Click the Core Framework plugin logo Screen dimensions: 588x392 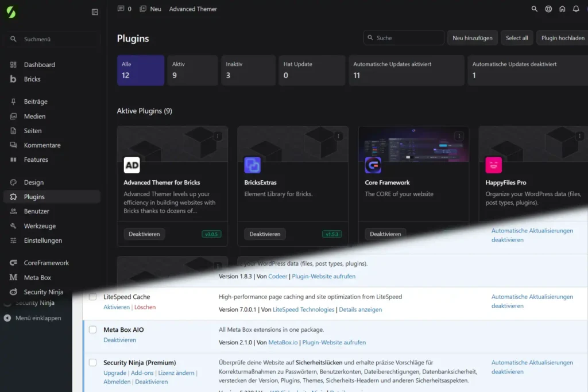(x=373, y=165)
